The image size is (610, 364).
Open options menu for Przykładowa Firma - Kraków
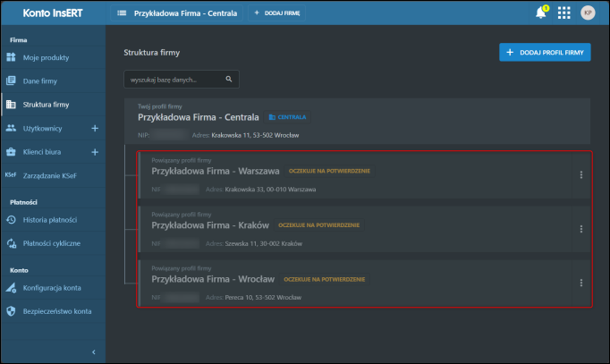click(581, 229)
